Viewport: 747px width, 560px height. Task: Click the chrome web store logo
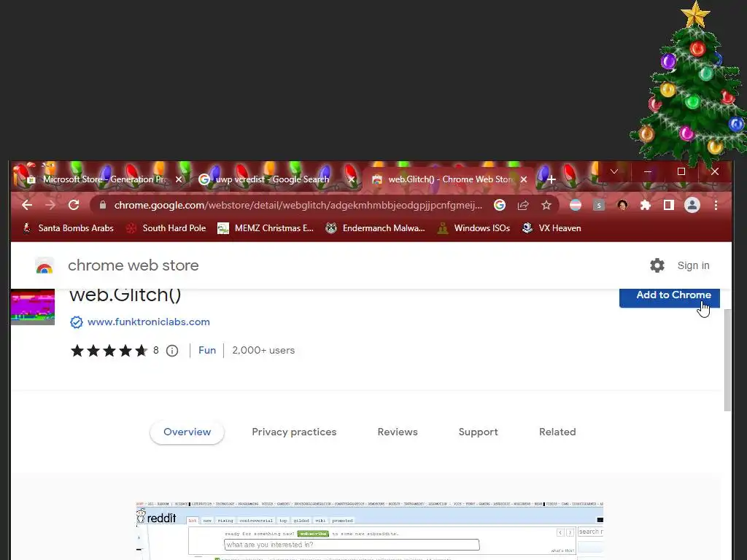coord(44,265)
